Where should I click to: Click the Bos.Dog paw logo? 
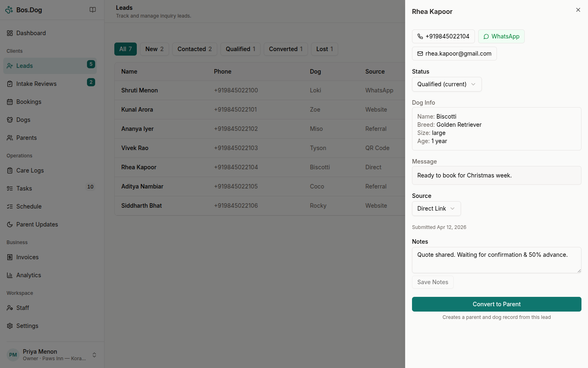click(x=9, y=9)
